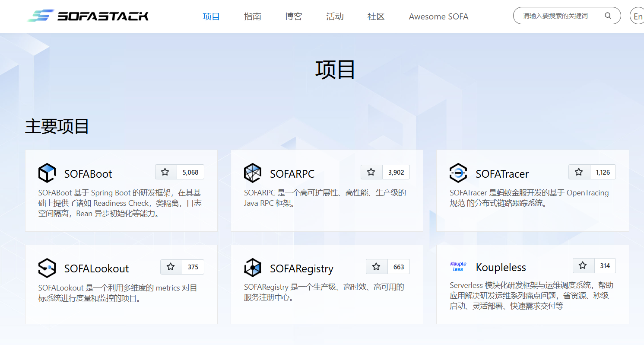The height and width of the screenshot is (345, 644).
Task: Click the SOFARPC project icon
Action: click(x=252, y=173)
